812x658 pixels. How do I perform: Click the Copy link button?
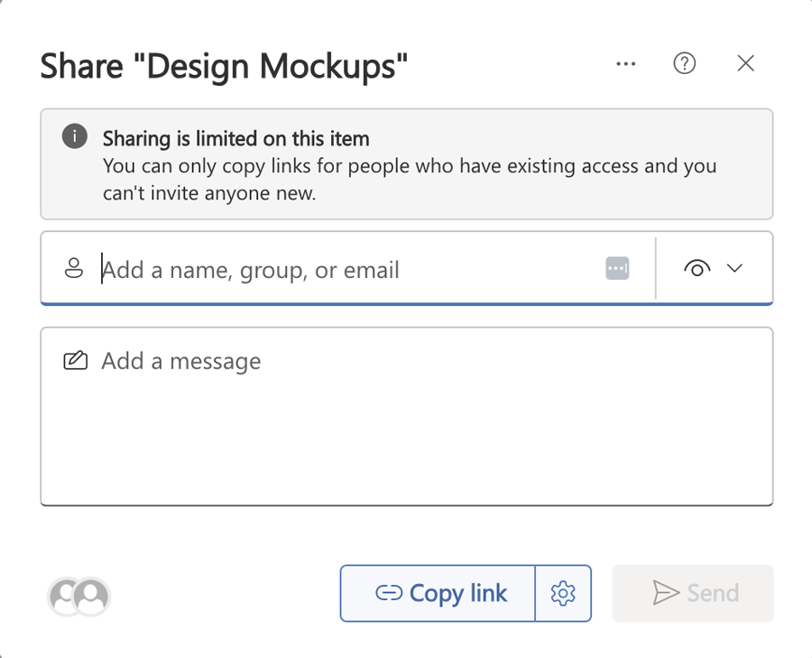pyautogui.click(x=438, y=593)
